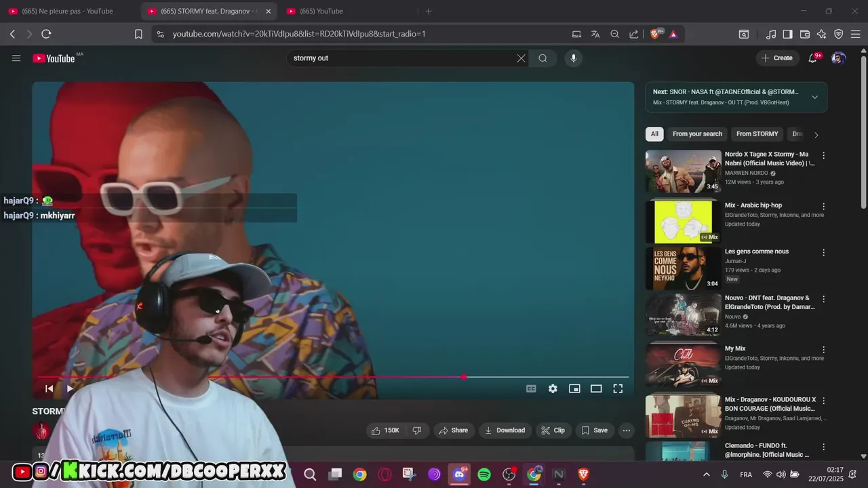The width and height of the screenshot is (868, 488).
Task: Open Brave Rewards triangle icon
Action: 673,34
